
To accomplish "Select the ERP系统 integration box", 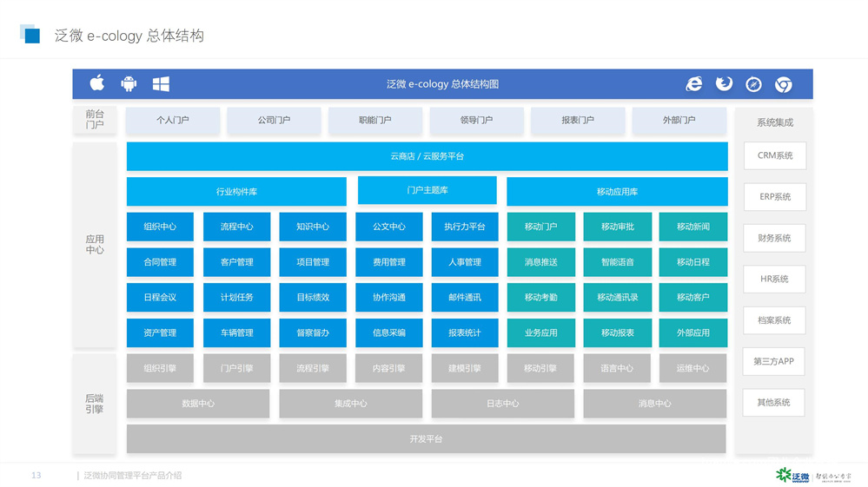I will pyautogui.click(x=775, y=197).
